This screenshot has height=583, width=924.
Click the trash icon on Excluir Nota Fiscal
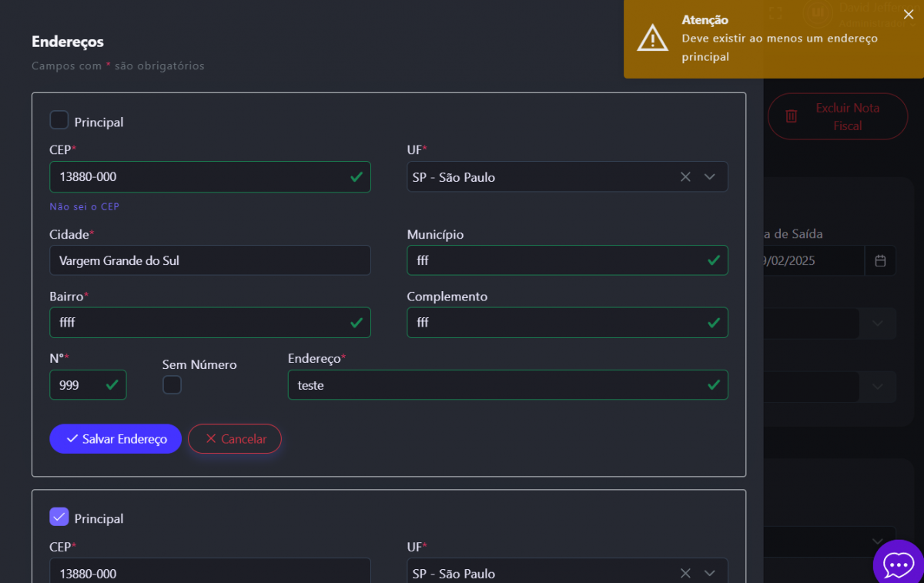[791, 116]
